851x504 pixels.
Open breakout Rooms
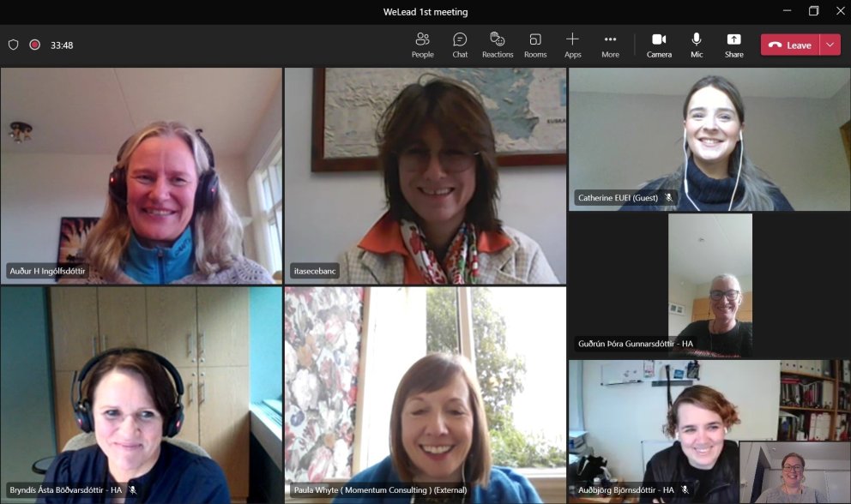[535, 45]
